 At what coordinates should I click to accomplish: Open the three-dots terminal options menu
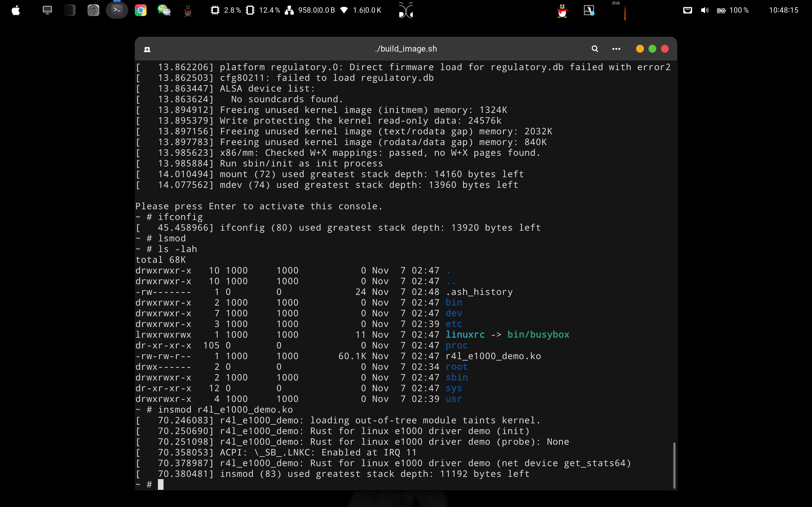click(x=616, y=49)
